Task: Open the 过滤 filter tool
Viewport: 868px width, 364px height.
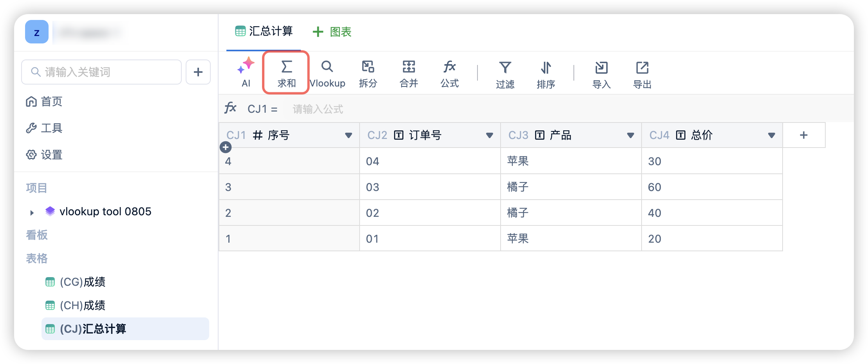Action: point(505,74)
